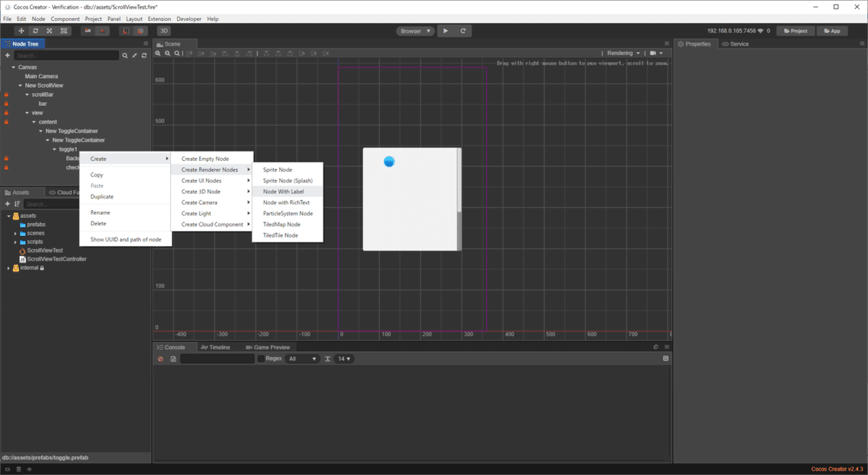Start preview with the Play button
Viewport: 868px width, 475px height.
point(446,31)
